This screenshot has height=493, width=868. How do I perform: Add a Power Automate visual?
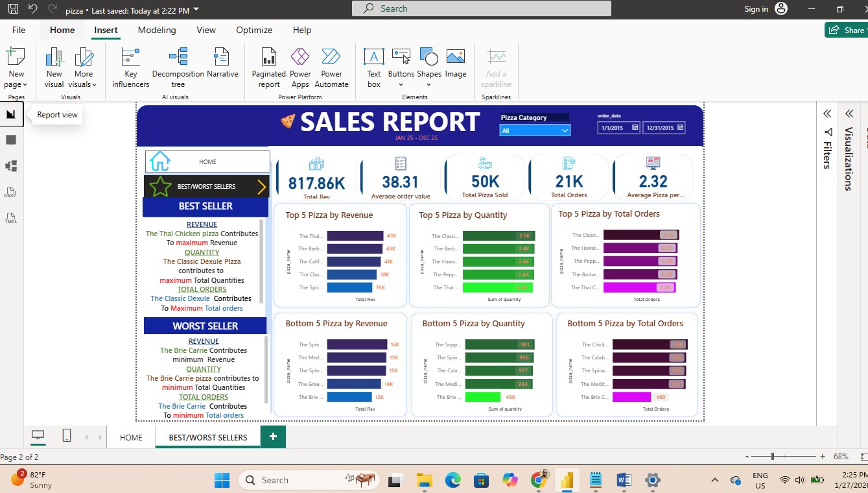[x=331, y=67]
